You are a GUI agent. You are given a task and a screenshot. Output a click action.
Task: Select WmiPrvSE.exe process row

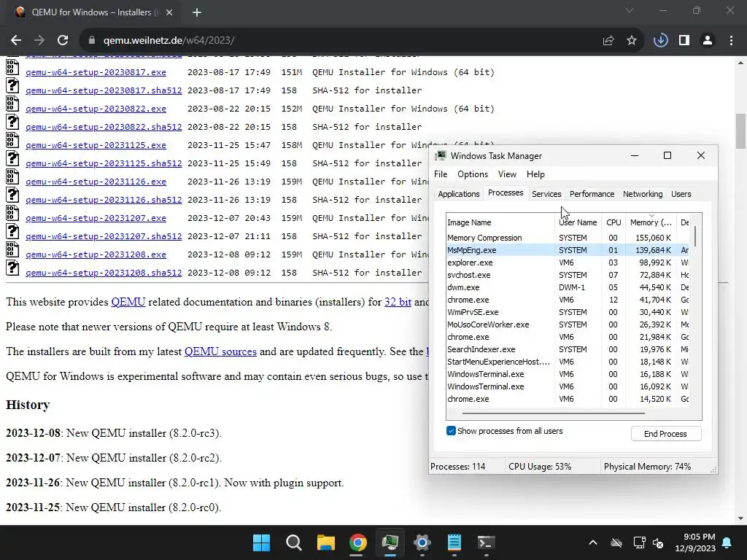pyautogui.click(x=568, y=312)
